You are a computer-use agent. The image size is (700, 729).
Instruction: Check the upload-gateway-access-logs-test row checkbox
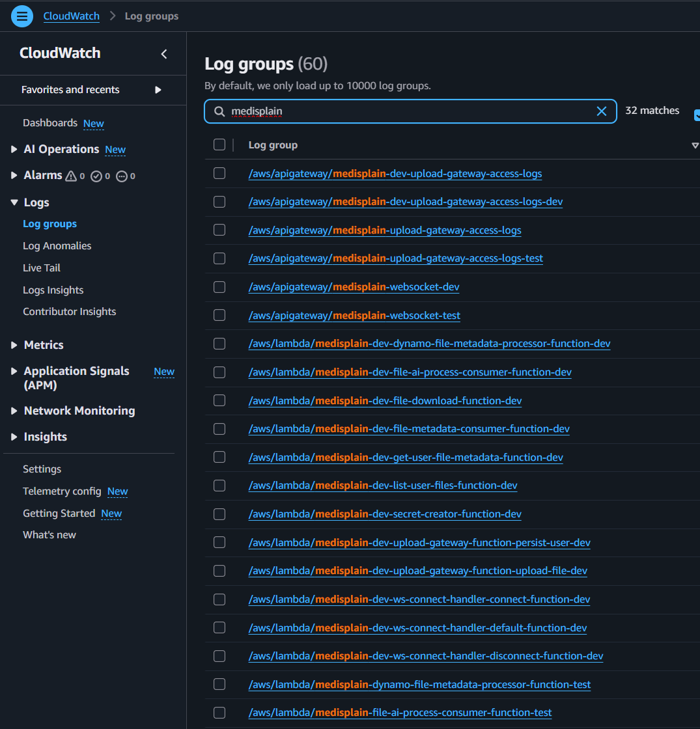[x=219, y=258]
